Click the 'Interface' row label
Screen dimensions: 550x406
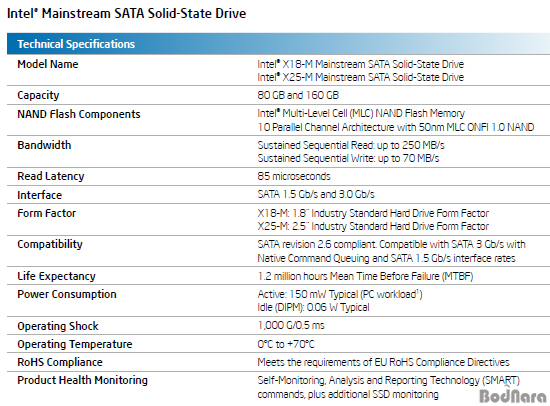click(40, 195)
